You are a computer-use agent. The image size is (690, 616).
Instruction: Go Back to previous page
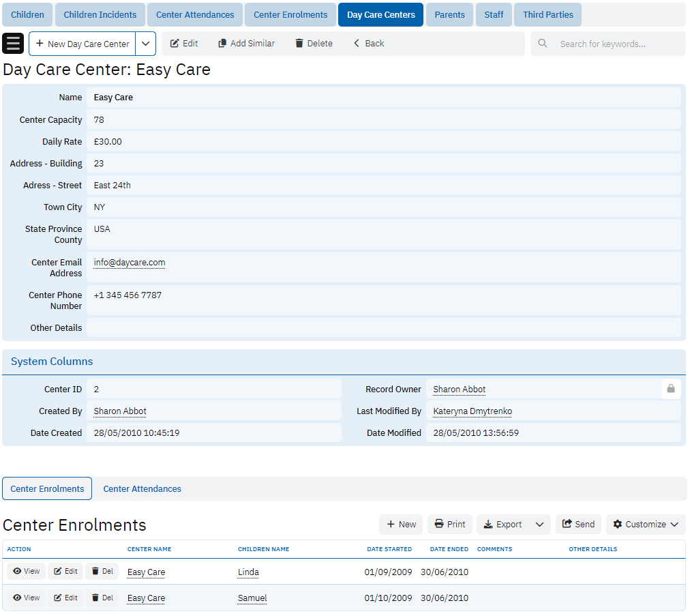point(368,44)
